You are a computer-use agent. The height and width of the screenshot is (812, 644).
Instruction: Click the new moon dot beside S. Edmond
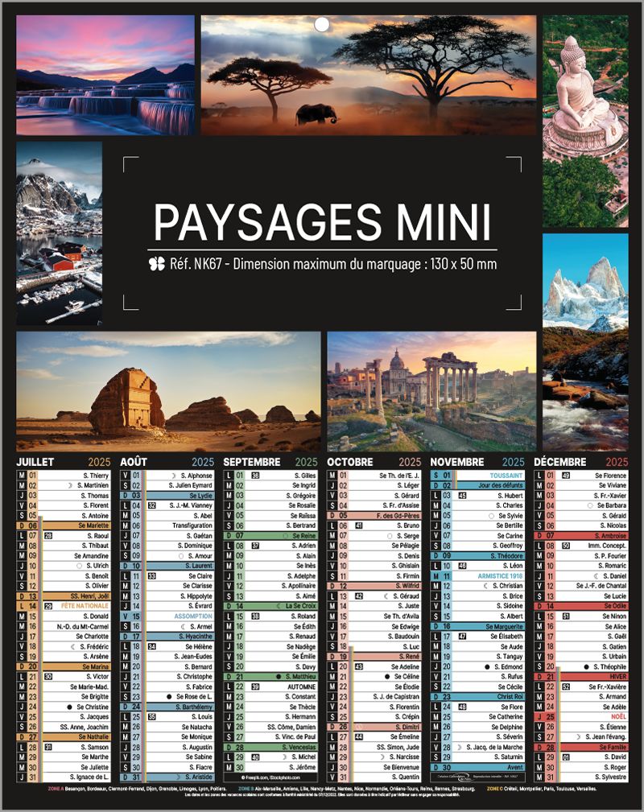coord(487,667)
